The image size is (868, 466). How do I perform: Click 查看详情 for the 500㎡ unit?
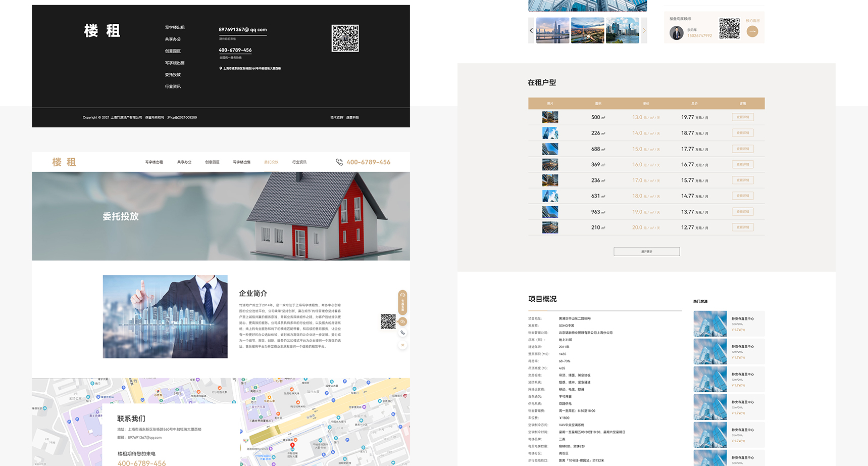743,117
